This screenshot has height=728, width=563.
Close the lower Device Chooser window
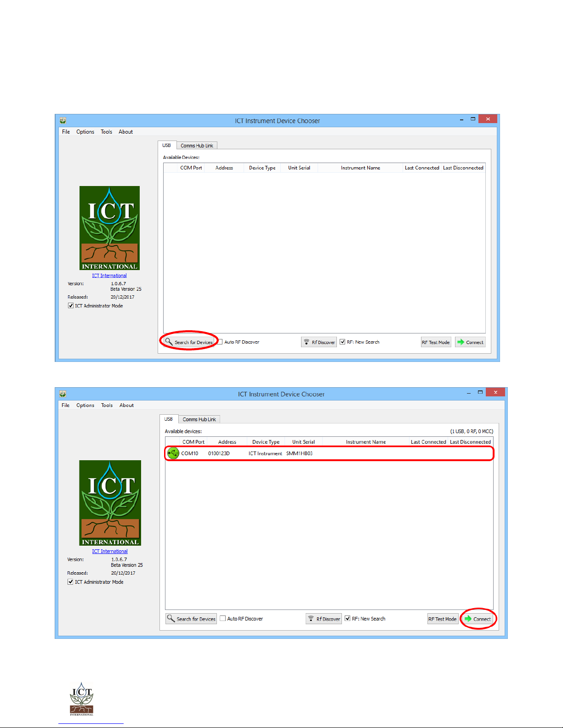click(x=495, y=392)
